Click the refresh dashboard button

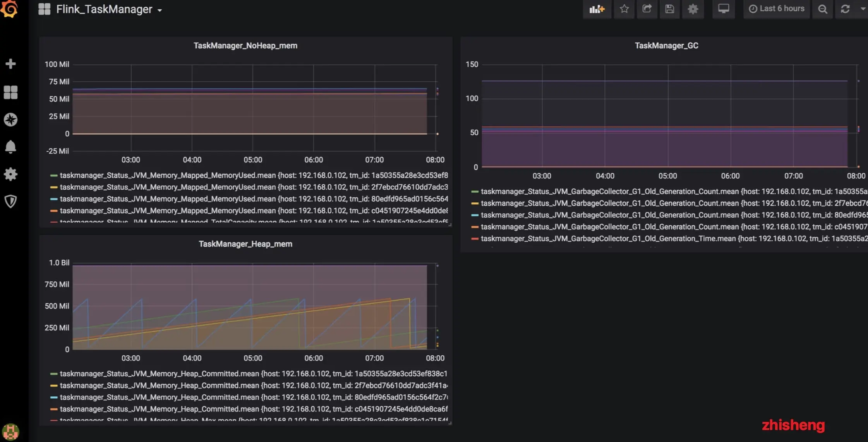point(845,9)
